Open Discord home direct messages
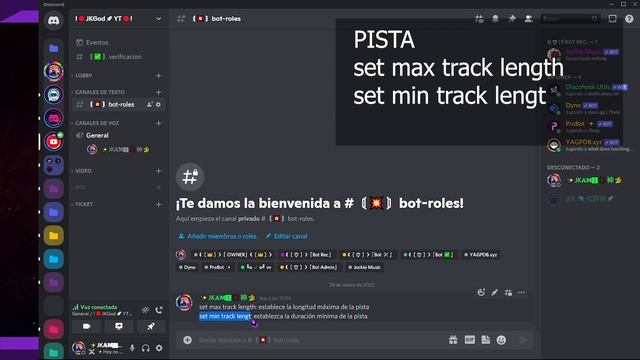 point(53,20)
